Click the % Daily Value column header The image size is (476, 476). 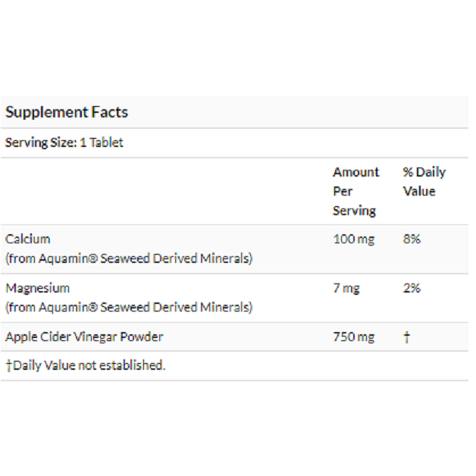pyautogui.click(x=424, y=182)
